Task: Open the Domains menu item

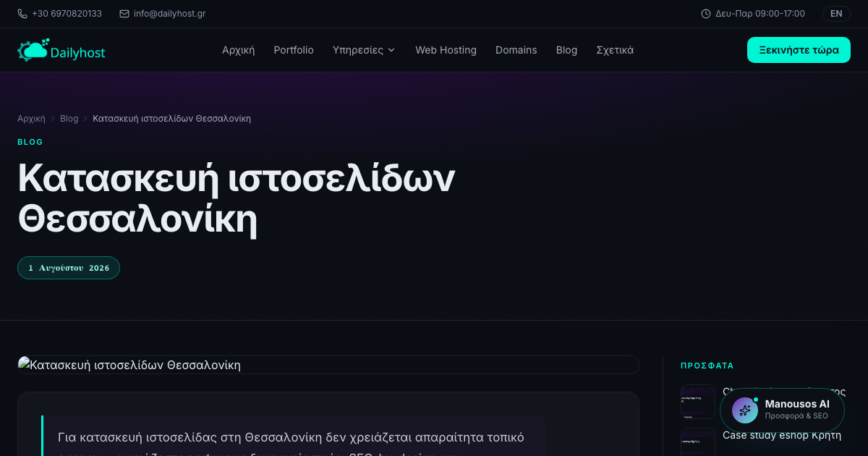Action: point(516,50)
